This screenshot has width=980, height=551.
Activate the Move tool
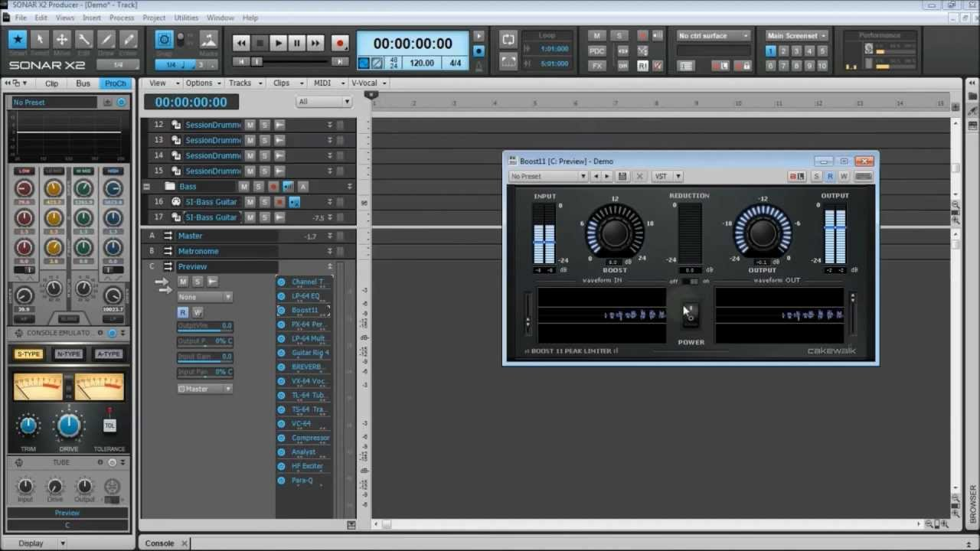click(62, 40)
